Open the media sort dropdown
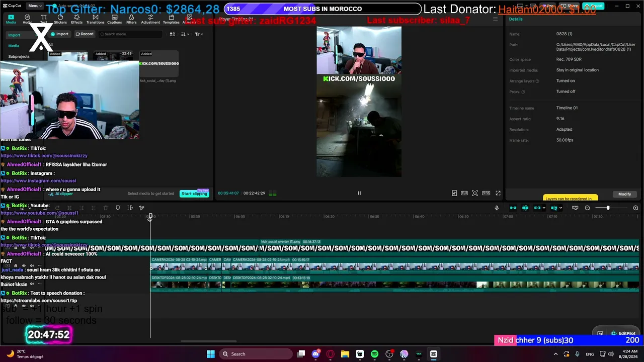The width and height of the screenshot is (644, 362). (x=185, y=34)
